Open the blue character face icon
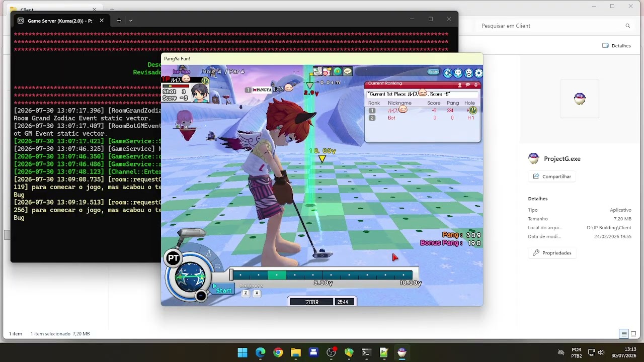644x362 pixels. [x=468, y=73]
